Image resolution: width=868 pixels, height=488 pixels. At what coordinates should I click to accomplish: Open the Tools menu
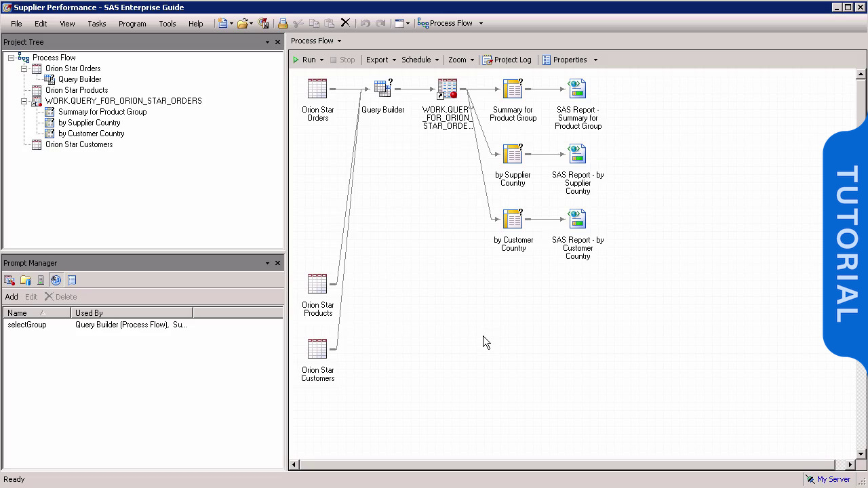[167, 24]
